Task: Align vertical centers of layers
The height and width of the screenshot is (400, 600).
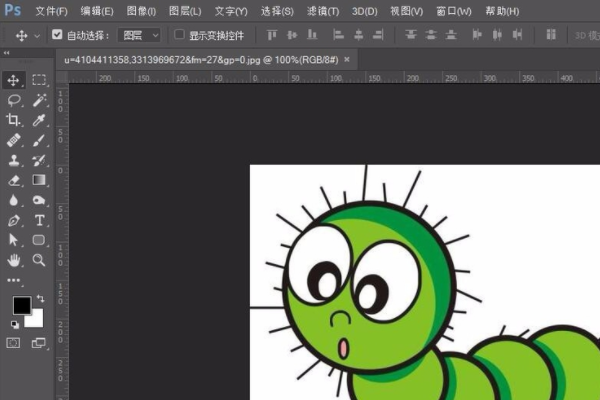Action: coord(292,35)
